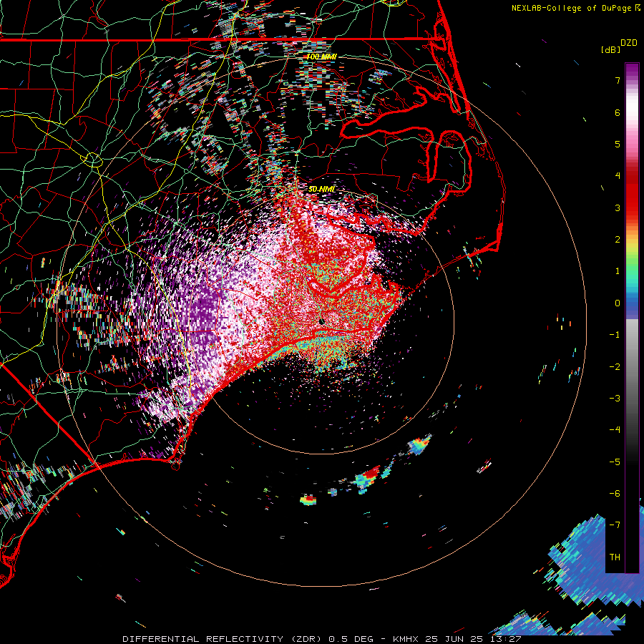The image size is (644, 644).
Task: Click the 50 NMI range ring label
Action: [x=321, y=189]
